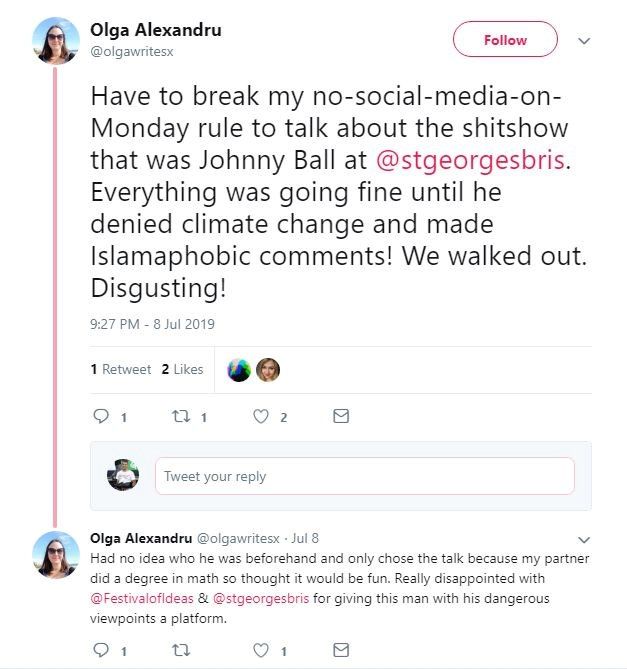The image size is (627, 669).
Task: Send main tweet via envelope message icon
Action: click(341, 416)
